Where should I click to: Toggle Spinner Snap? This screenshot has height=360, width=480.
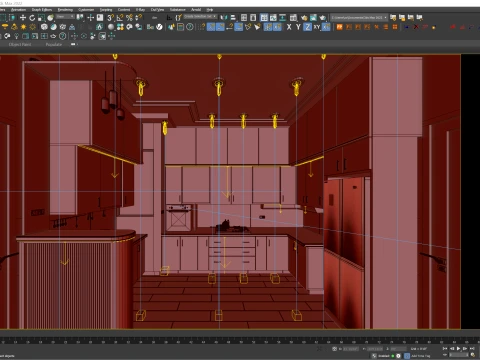(139, 18)
